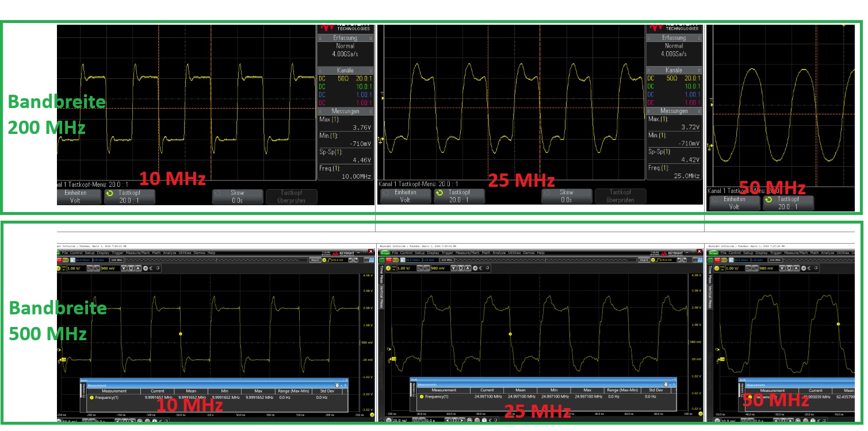
Task: Click 525 MHz bandwidth field in 10 MHz window
Action: pos(117,260)
